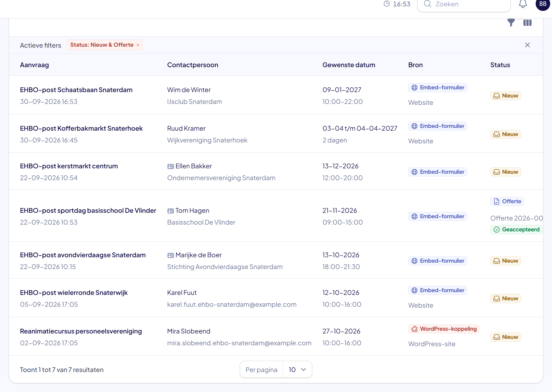
Task: Click contact name Wim de Winter
Action: [x=189, y=90]
